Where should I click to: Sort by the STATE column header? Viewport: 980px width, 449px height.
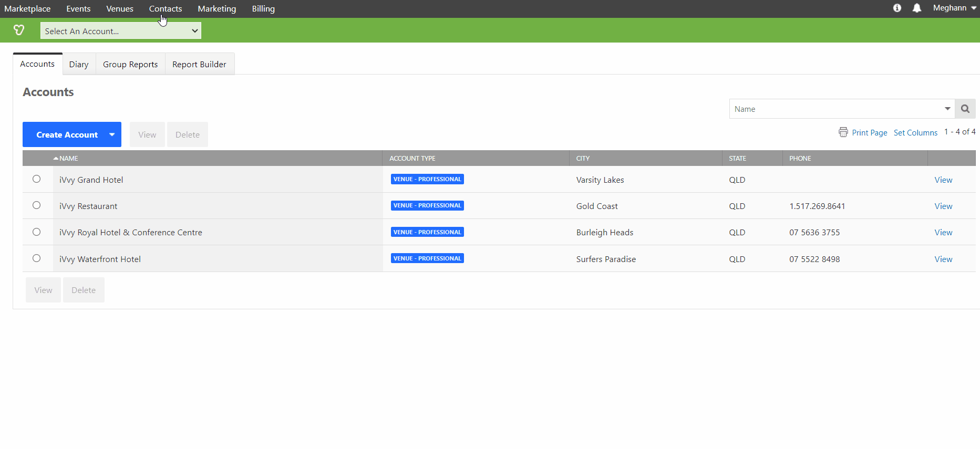pos(737,158)
